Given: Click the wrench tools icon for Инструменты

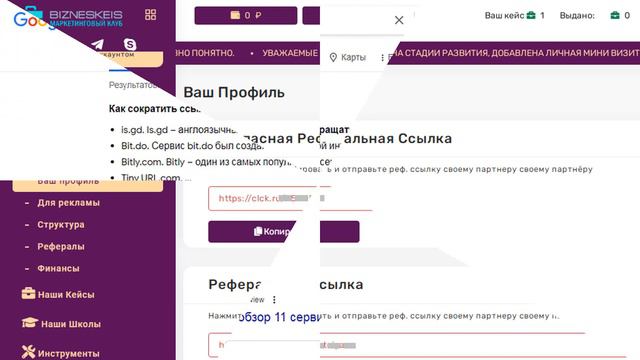Looking at the screenshot, I should tap(28, 352).
